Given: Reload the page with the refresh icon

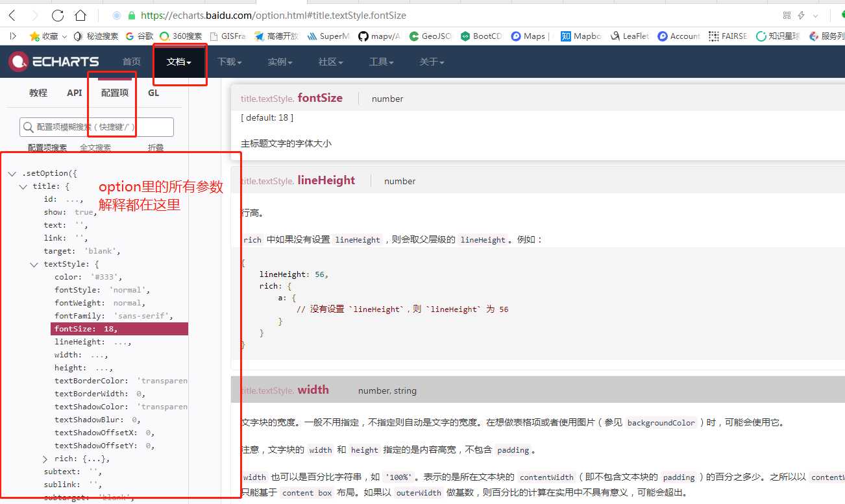Looking at the screenshot, I should tap(57, 15).
